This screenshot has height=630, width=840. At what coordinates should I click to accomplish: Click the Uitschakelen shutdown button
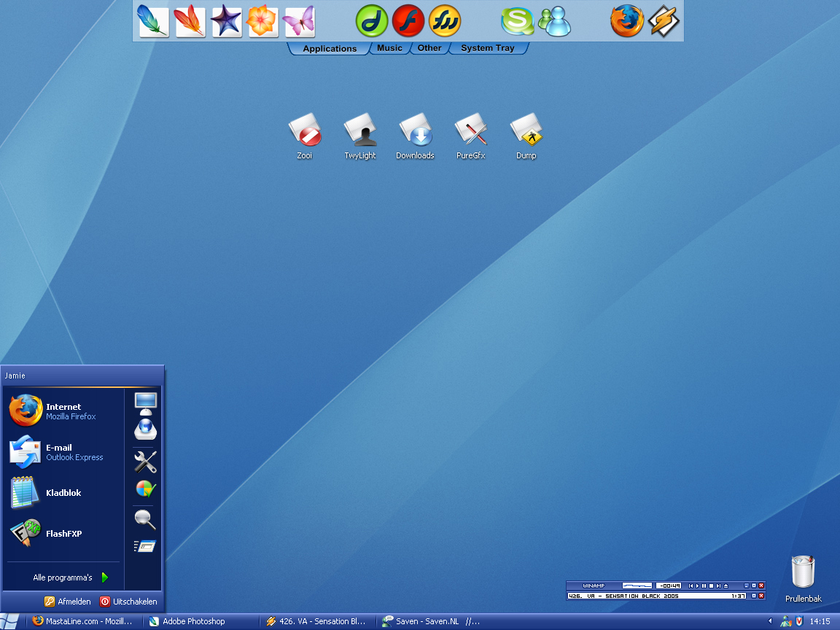point(128,602)
